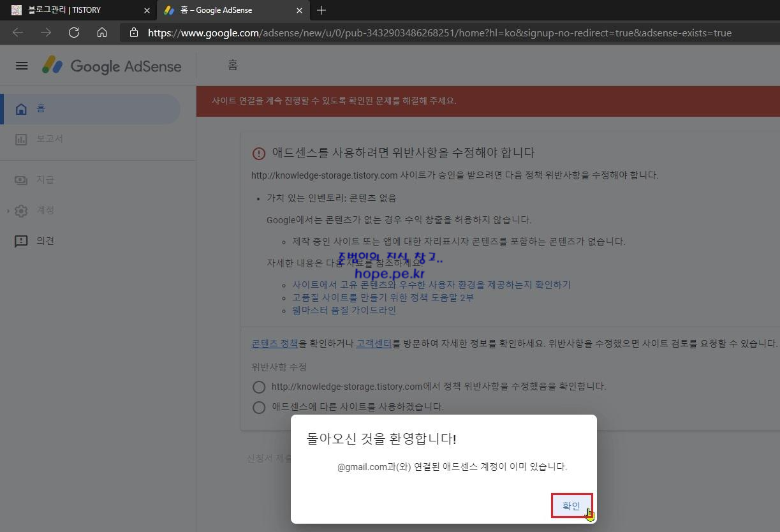Open link 고품질 사이트를 만들기 위한 정책 도움말 2부

pos(383,298)
